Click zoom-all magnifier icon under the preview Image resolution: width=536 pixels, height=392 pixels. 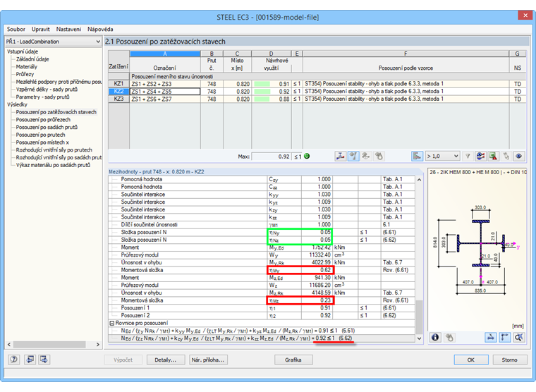pyautogui.click(x=519, y=337)
